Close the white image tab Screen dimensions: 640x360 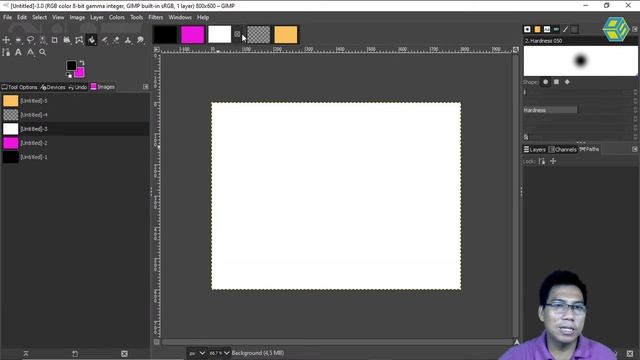[237, 34]
